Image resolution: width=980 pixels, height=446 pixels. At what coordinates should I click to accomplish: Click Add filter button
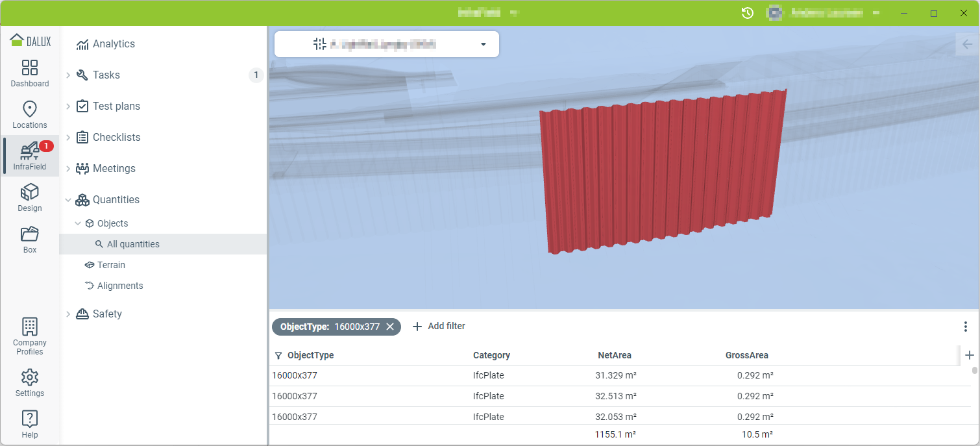[439, 327]
